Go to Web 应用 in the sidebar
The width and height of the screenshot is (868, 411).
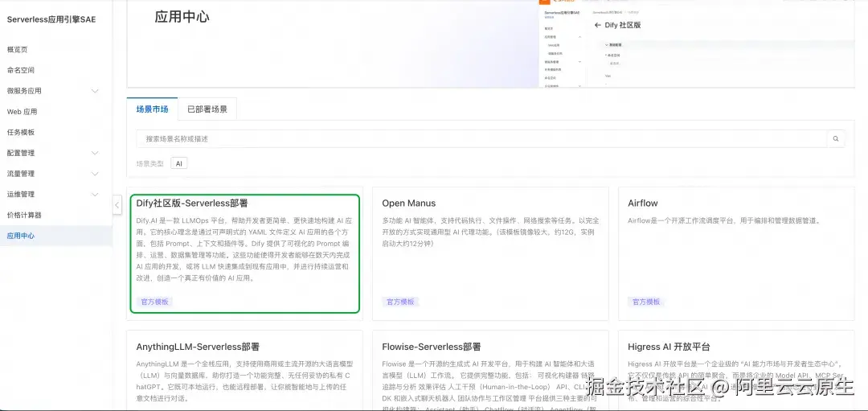click(x=23, y=112)
